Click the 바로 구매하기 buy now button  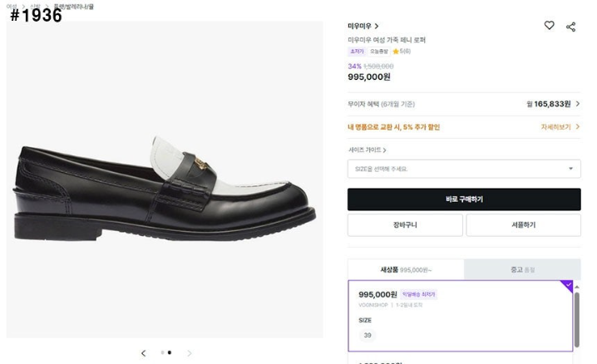[464, 199]
